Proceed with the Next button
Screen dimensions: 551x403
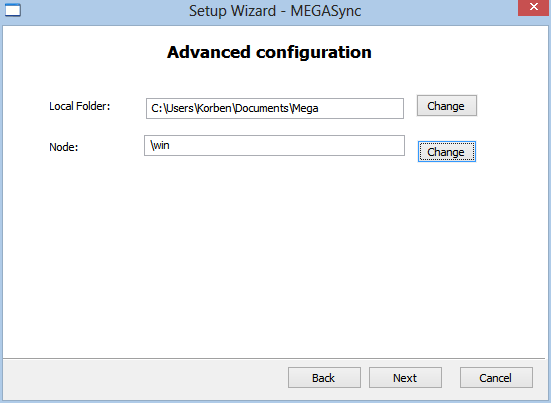click(405, 378)
